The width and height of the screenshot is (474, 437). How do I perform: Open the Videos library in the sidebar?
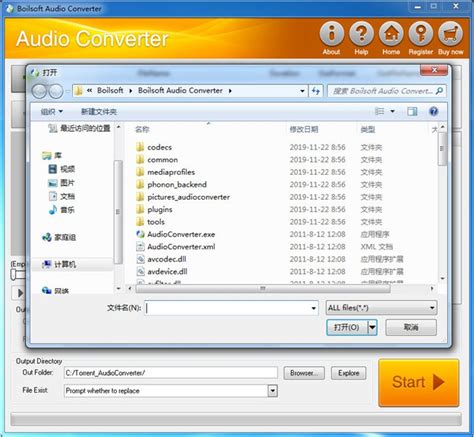(62, 169)
